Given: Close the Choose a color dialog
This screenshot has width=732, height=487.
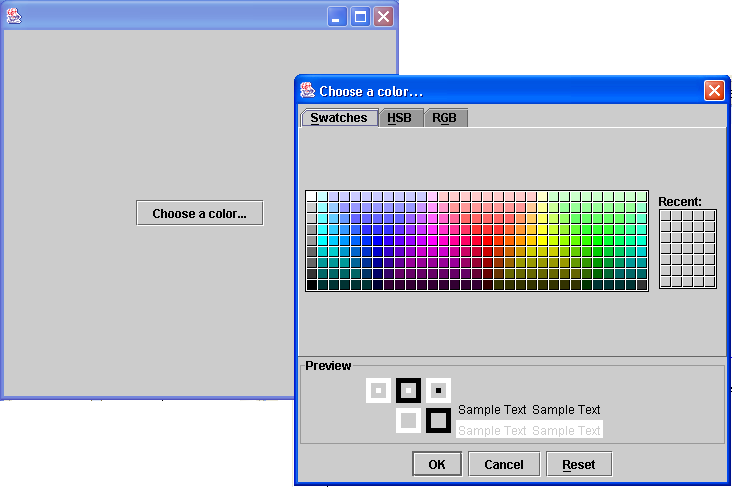Looking at the screenshot, I should 714,91.
